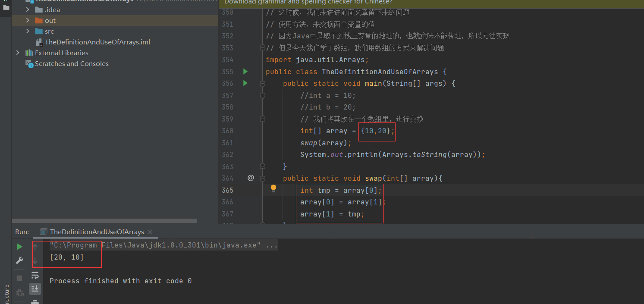
Task: Expand the src folder
Action: (x=28, y=31)
